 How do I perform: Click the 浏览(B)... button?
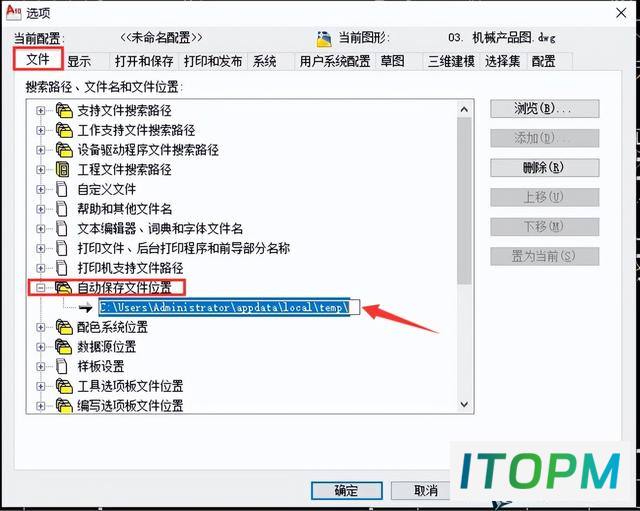tap(544, 109)
